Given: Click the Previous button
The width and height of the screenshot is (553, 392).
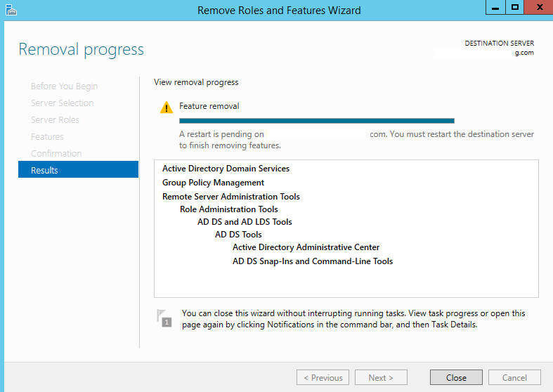Looking at the screenshot, I should click(323, 377).
